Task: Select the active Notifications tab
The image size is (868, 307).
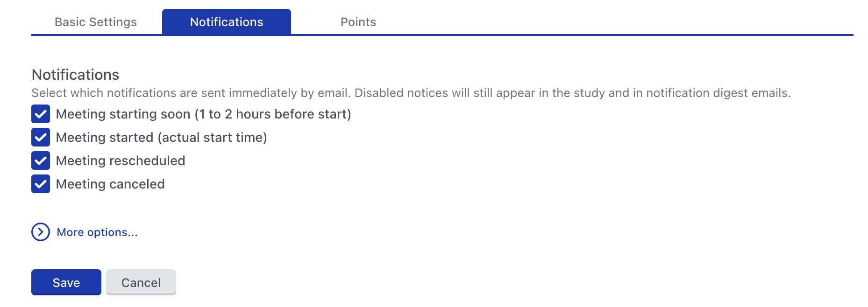Action: coord(227,22)
